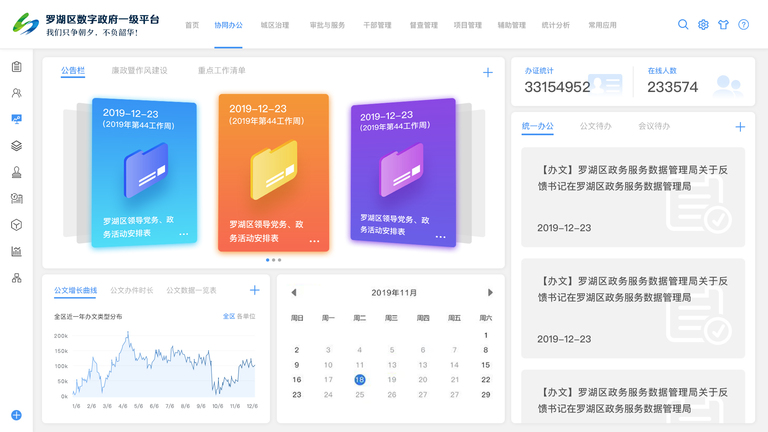768x432 pixels.
Task: Click the 2019年11月 calendar title
Action: 394,293
